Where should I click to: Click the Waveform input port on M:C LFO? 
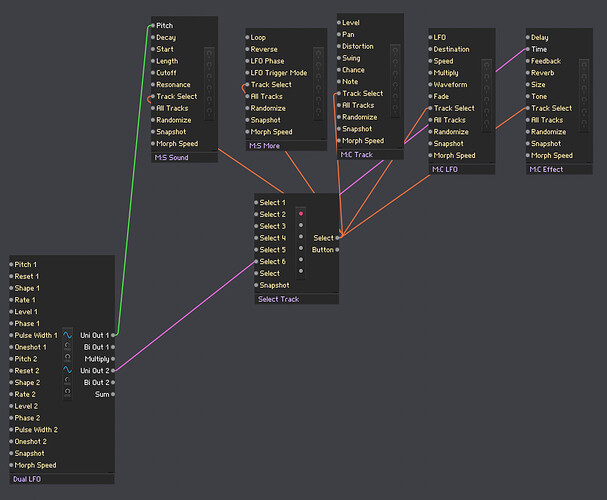click(x=430, y=84)
